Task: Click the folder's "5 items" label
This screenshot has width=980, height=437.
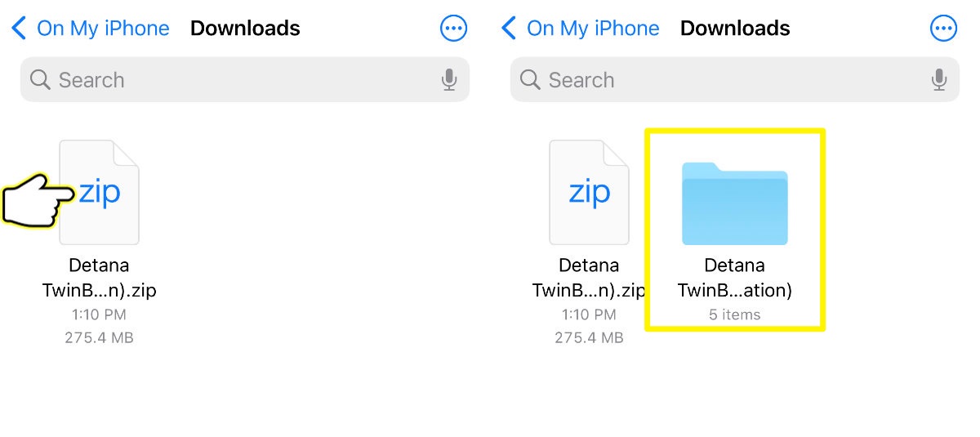Action: click(735, 314)
